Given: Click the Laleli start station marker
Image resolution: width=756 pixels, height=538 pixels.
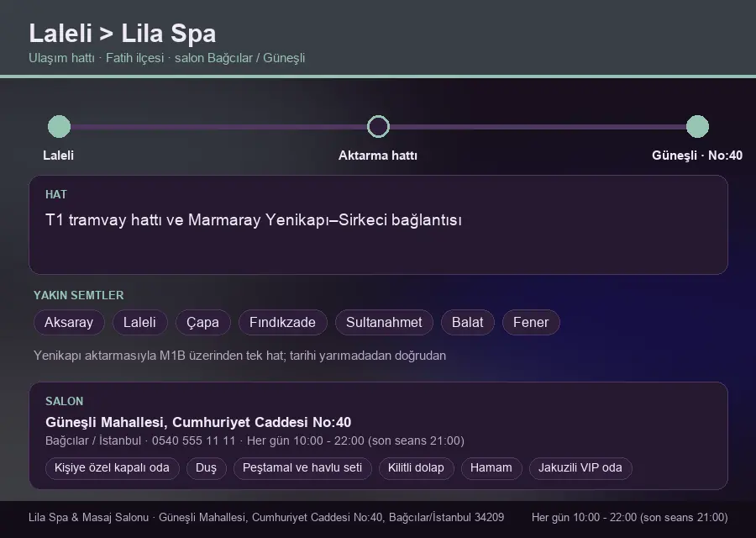Looking at the screenshot, I should click(60, 126).
